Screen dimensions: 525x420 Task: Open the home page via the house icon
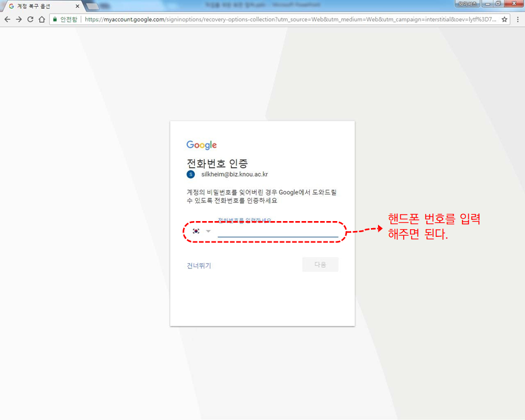coord(41,19)
